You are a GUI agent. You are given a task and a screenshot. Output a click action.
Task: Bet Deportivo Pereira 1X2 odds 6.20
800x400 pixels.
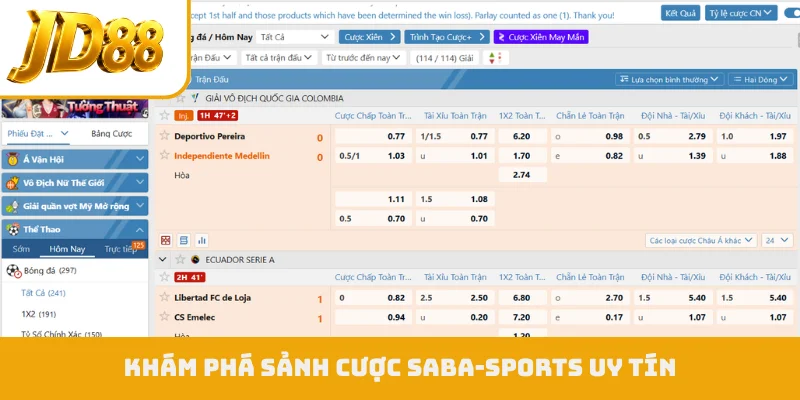(x=522, y=136)
